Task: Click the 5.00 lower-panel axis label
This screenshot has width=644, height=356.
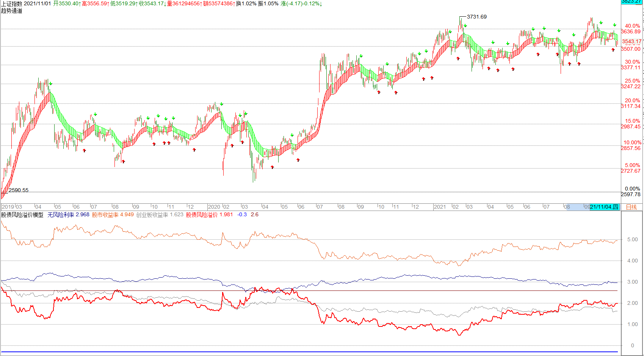Action: [x=633, y=239]
